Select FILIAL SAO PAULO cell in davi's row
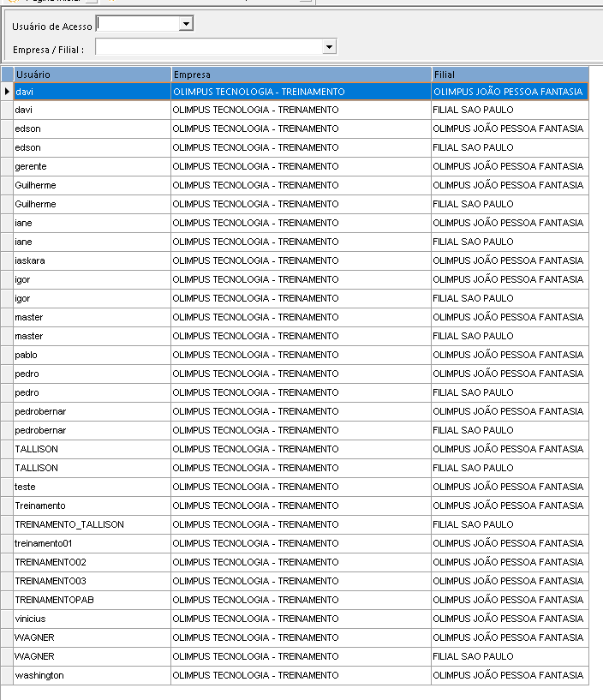This screenshot has height=700, width=603. tap(510, 110)
